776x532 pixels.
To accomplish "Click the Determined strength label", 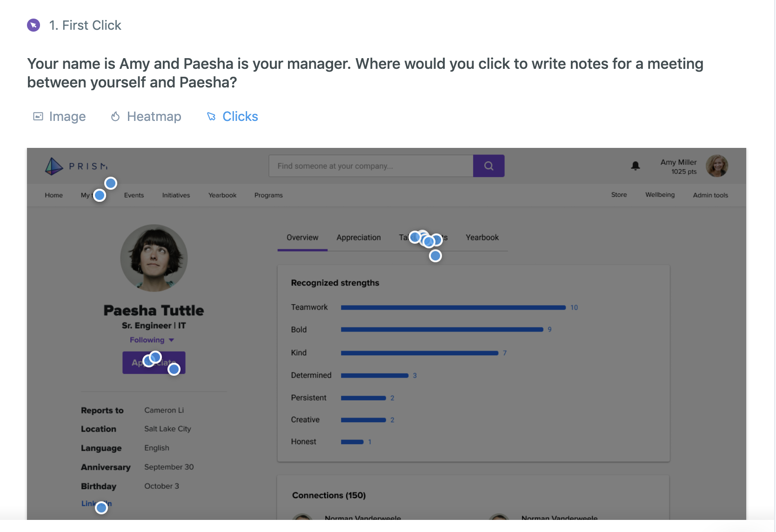I will coord(311,375).
